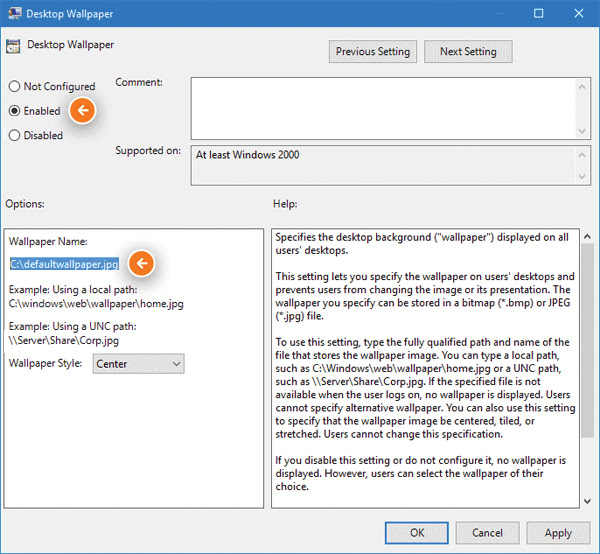Maximize the Desktop Wallpaper window
Screen dimensions: 600x554
coord(538,13)
